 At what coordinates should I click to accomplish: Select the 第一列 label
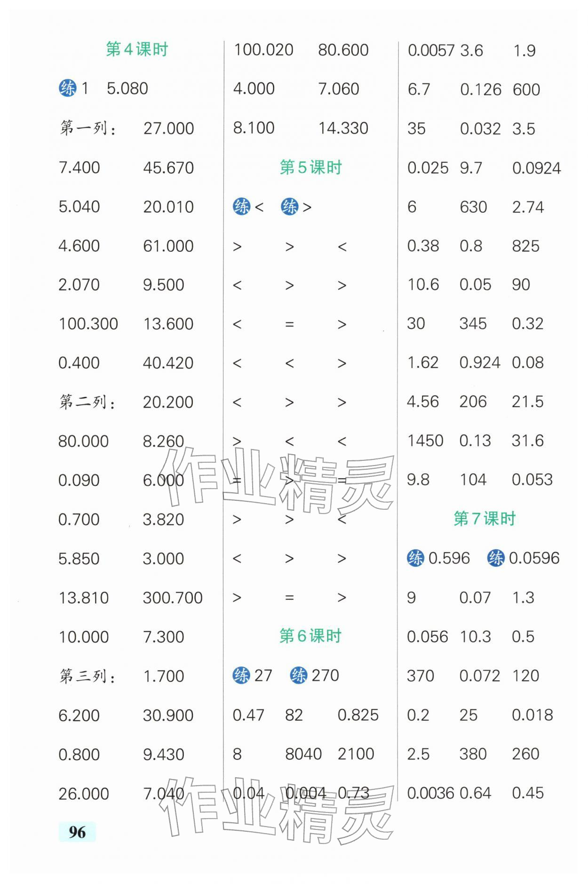point(87,128)
